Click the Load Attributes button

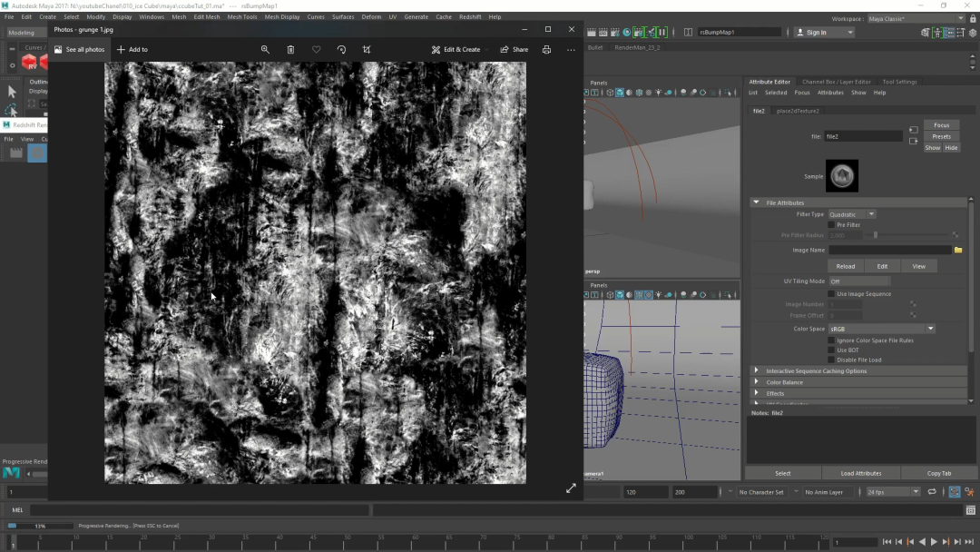pyautogui.click(x=860, y=473)
